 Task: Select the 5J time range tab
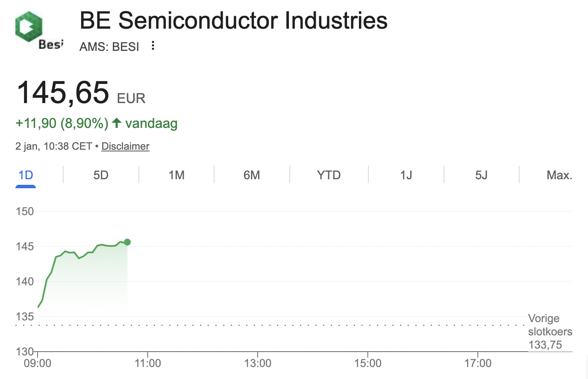[481, 175]
